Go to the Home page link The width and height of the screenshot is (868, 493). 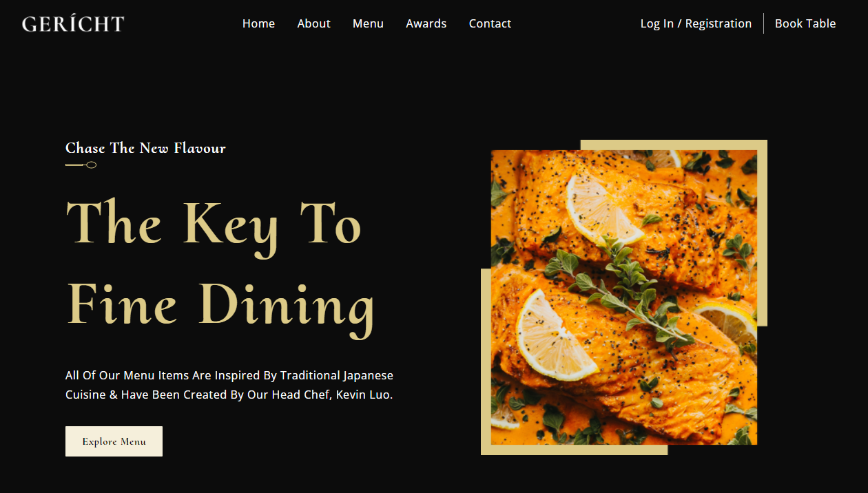258,23
